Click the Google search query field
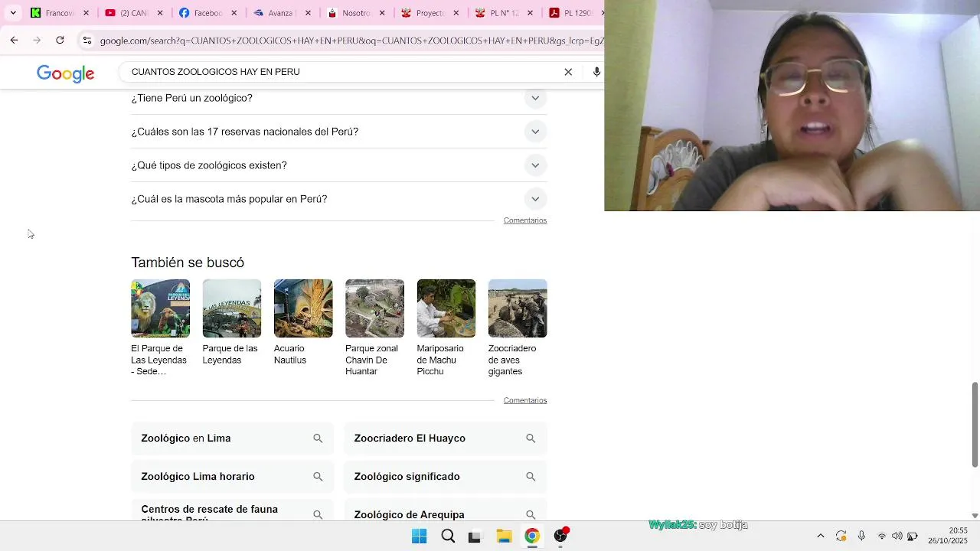 [x=343, y=72]
